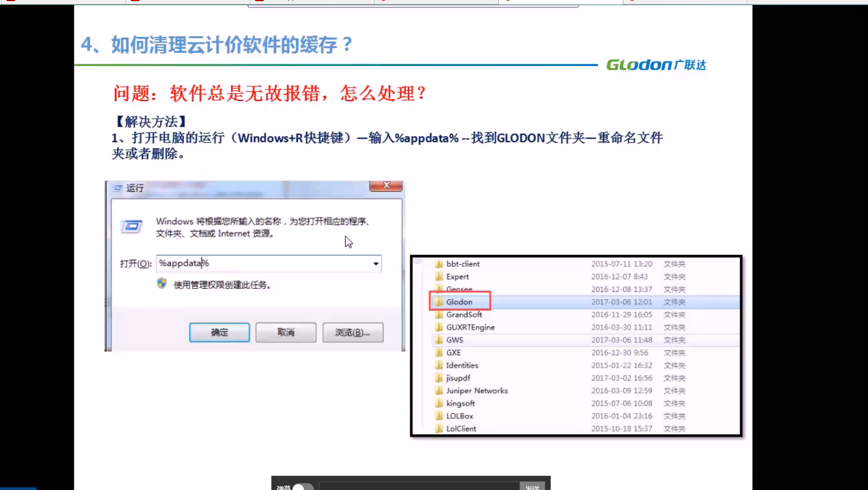
Task: Click the Juniper Networks folder icon
Action: pos(439,391)
